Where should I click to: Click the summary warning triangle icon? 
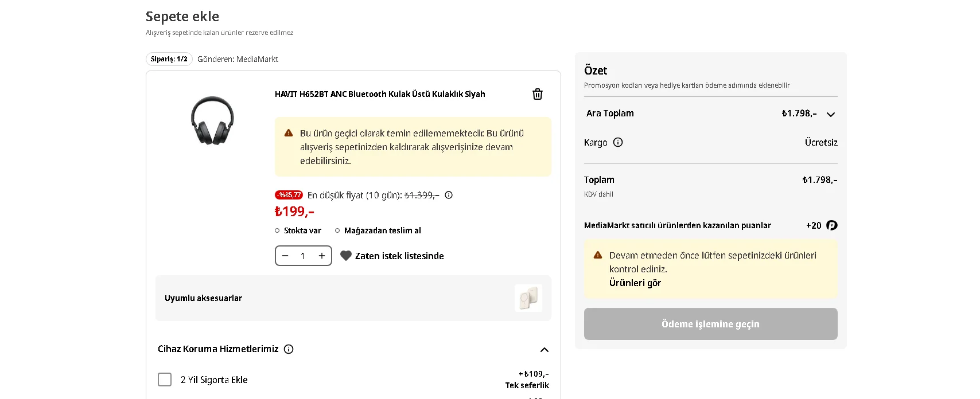click(598, 255)
